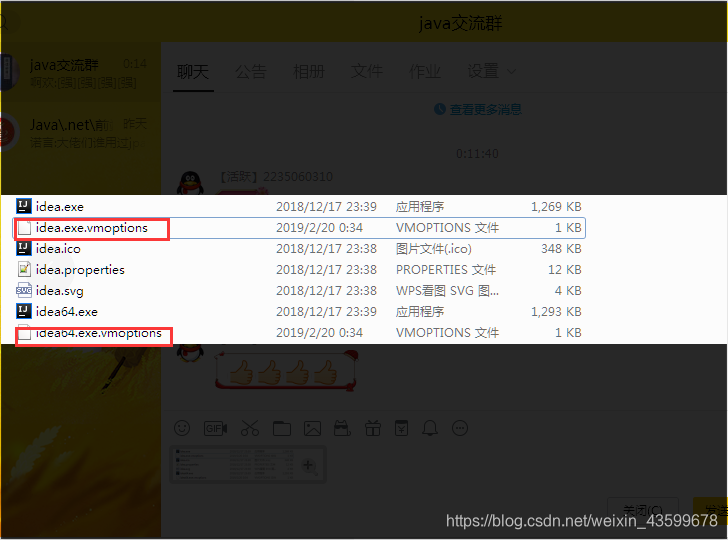The height and width of the screenshot is (540, 728).
Task: Click the idea.exe.vmoptions blank file icon
Action: [24, 228]
